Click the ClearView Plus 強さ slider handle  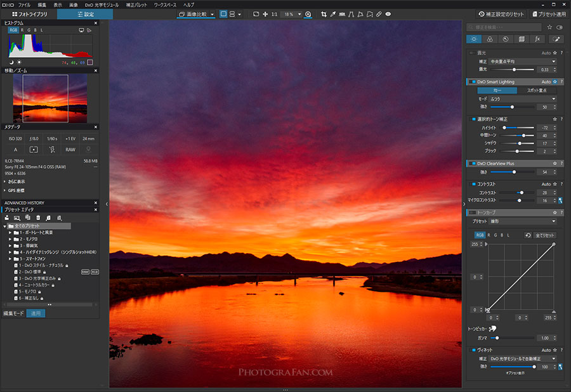tap(514, 172)
